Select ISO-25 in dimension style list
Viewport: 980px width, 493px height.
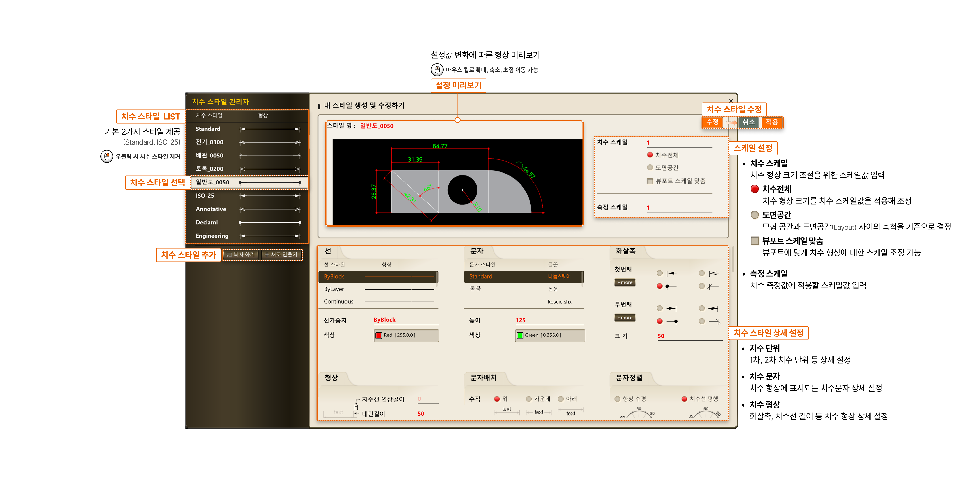point(205,195)
